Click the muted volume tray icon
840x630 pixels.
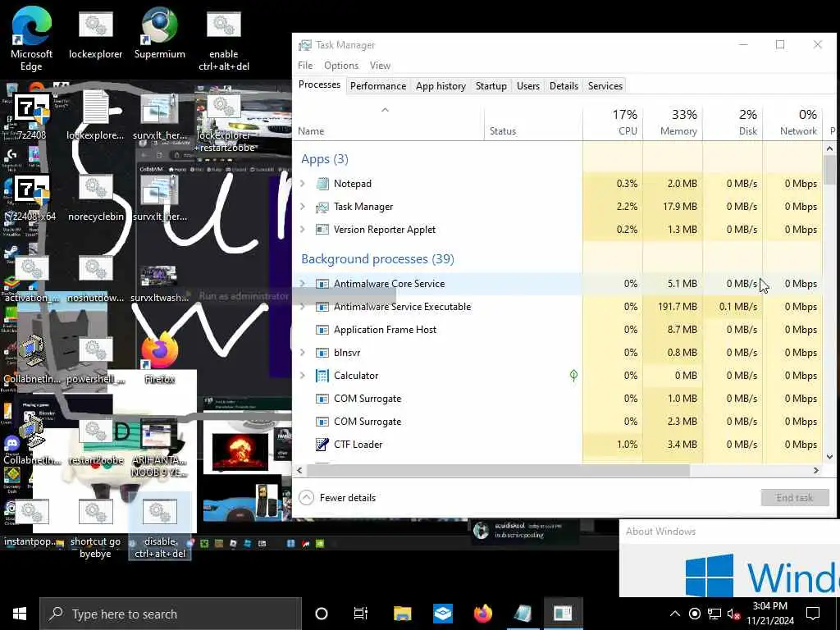[x=733, y=614]
